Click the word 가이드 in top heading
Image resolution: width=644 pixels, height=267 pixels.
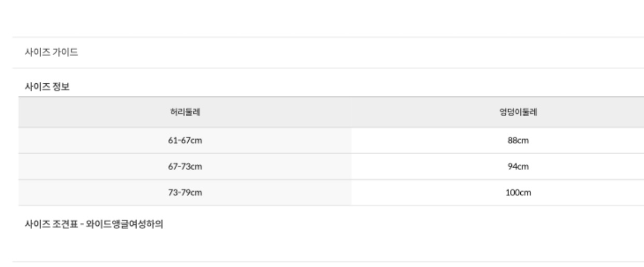click(67, 53)
